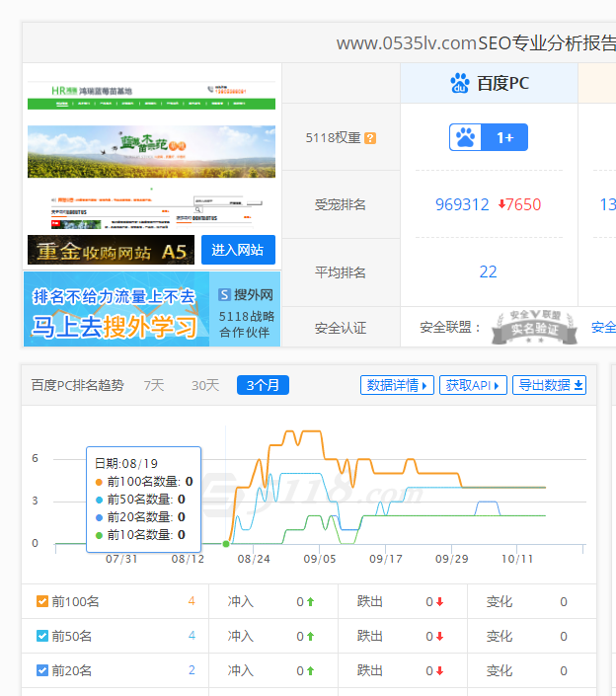Click the 安全联盟 实名验证 badge

[x=534, y=328]
